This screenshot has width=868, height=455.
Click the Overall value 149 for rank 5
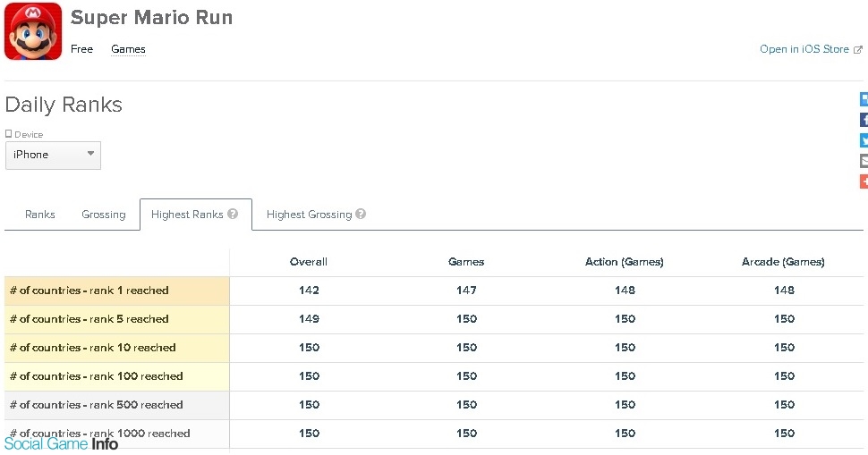pos(309,319)
